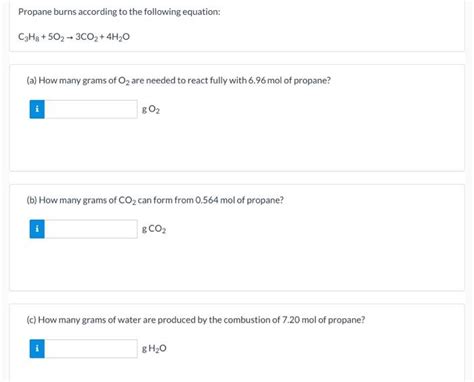Click the answer box for grams of CO2

coord(91,229)
